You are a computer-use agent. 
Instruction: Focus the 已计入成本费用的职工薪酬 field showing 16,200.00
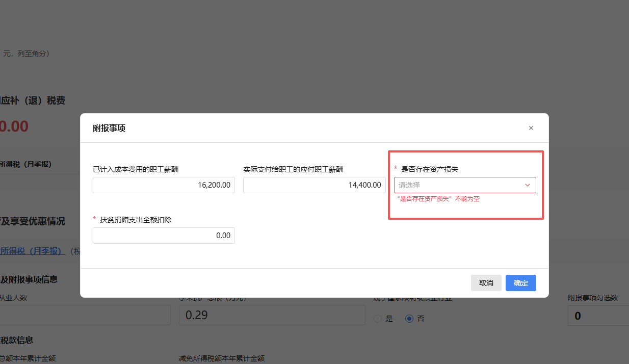(164, 185)
